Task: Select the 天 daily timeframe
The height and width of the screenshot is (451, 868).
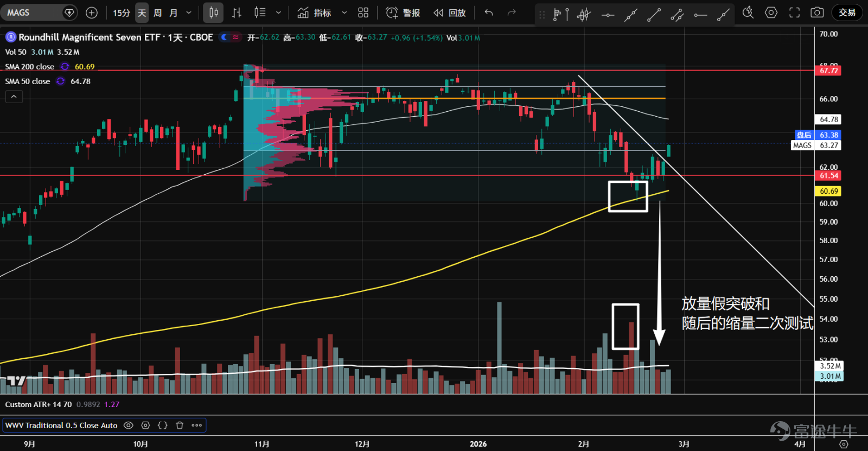Action: [x=142, y=12]
